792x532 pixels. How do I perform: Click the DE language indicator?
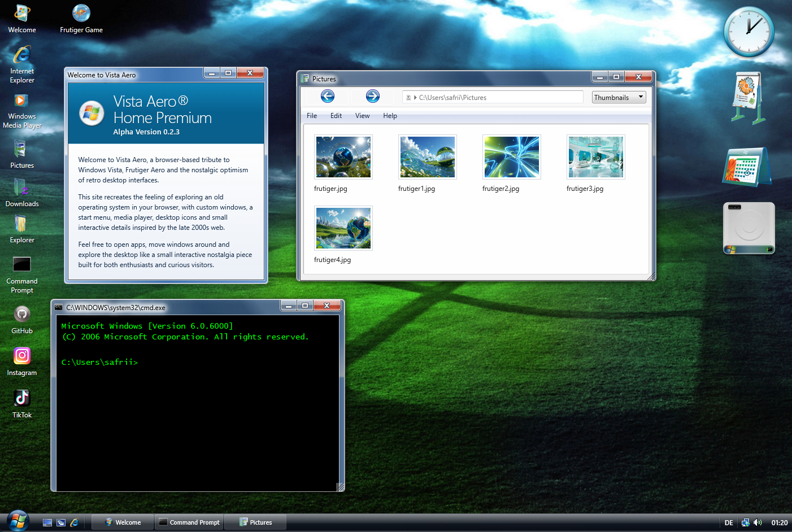(729, 523)
